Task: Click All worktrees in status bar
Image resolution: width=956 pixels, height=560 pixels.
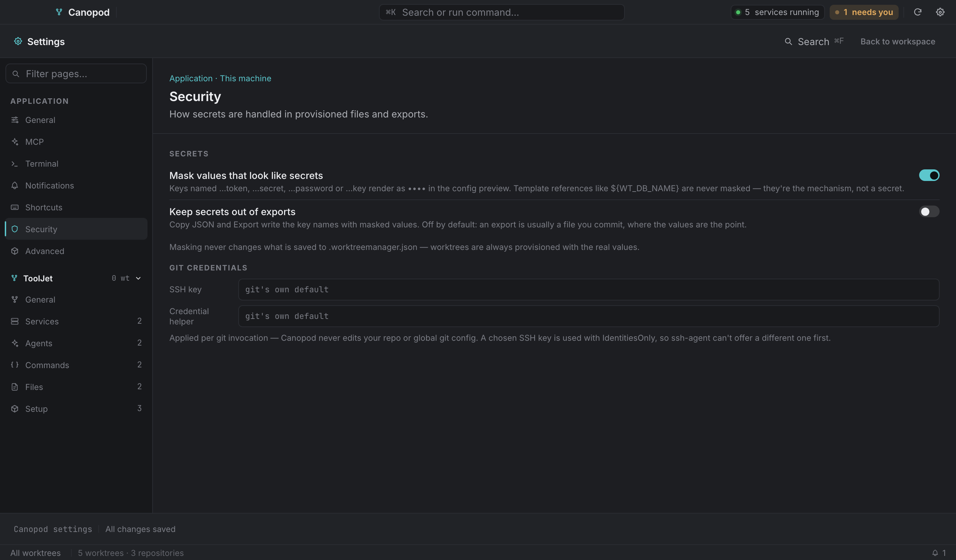Action: (x=35, y=553)
